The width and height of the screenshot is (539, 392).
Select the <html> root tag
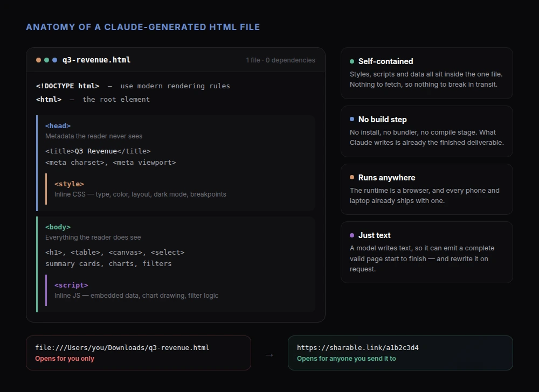tap(49, 99)
